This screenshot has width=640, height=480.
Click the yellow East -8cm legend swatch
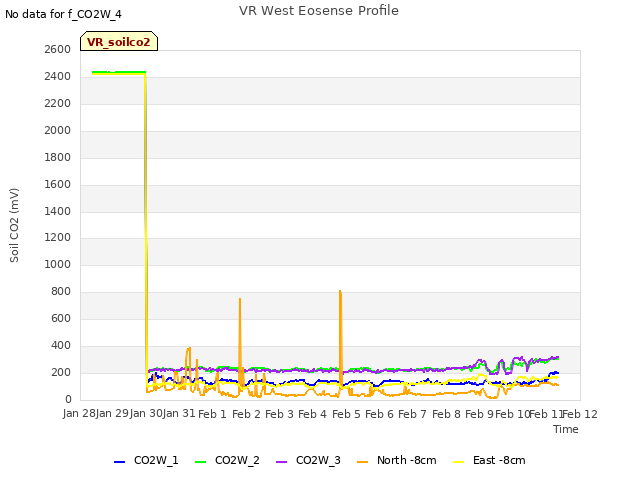click(459, 462)
